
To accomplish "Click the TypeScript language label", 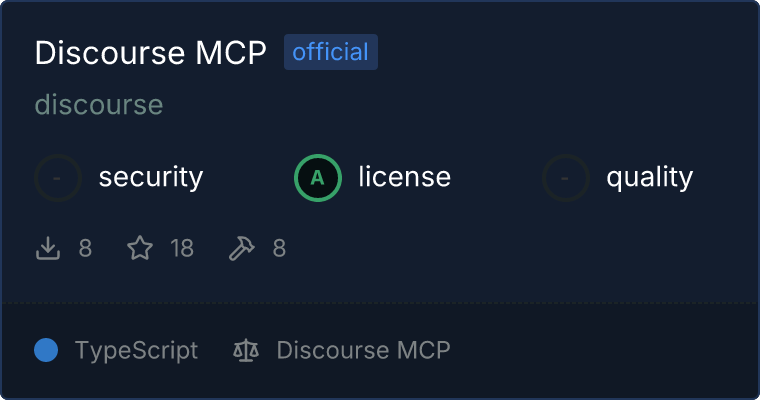I will click(136, 351).
